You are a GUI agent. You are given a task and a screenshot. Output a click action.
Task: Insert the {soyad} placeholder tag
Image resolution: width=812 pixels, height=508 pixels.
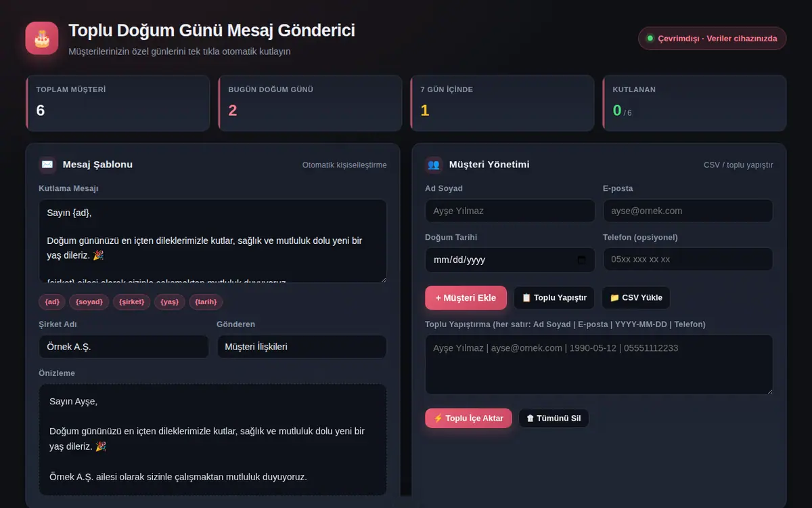[x=89, y=302]
